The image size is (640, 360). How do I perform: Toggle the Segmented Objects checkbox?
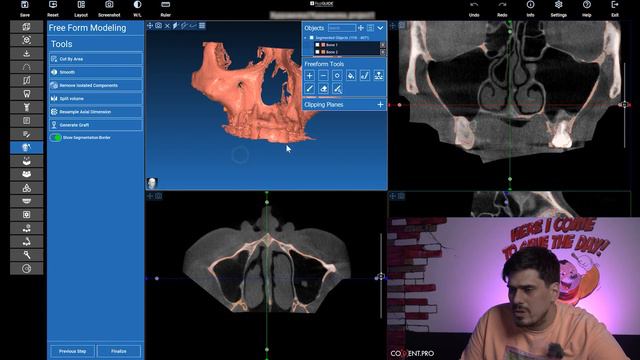tap(311, 38)
